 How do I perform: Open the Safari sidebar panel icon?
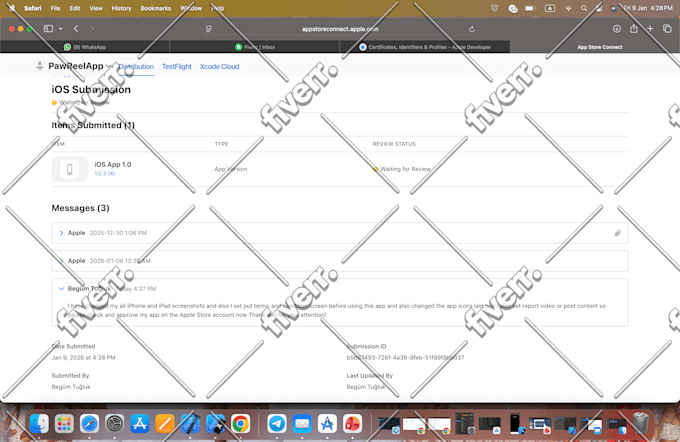[48, 29]
